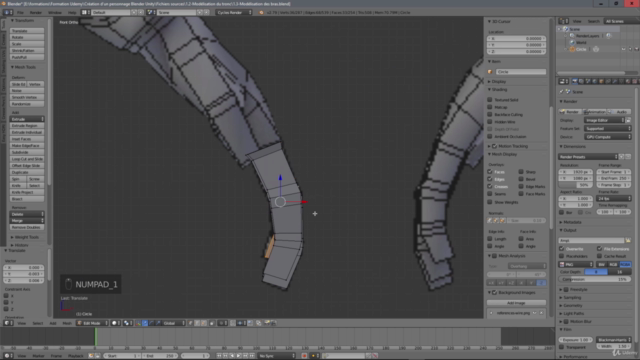The image size is (640, 360).
Task: Switch to vertex select mode icon
Action: click(191, 323)
